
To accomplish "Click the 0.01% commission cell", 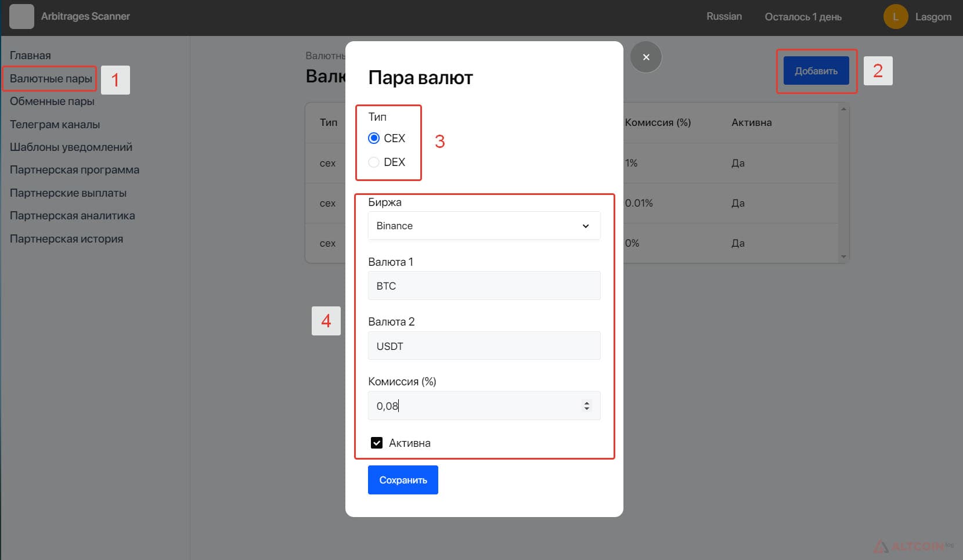I will click(x=639, y=203).
